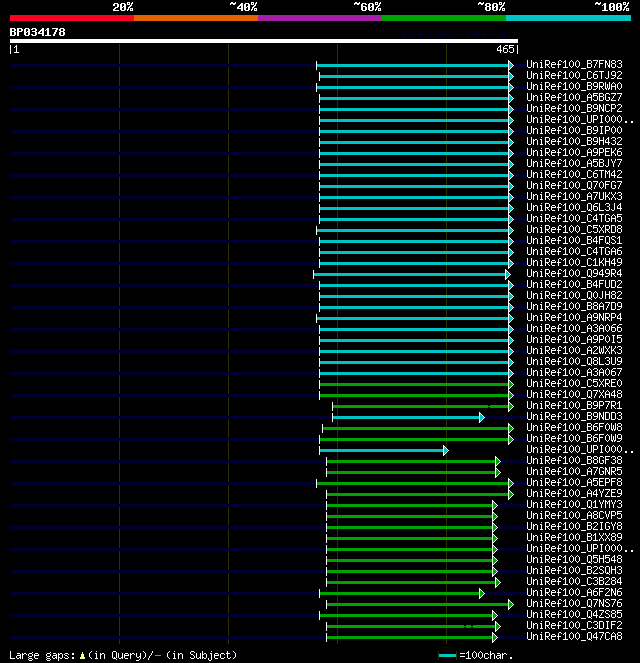Select the UniRef100_A3A066 label
Image resolution: width=640 pixels, height=663 pixels.
tap(574, 328)
